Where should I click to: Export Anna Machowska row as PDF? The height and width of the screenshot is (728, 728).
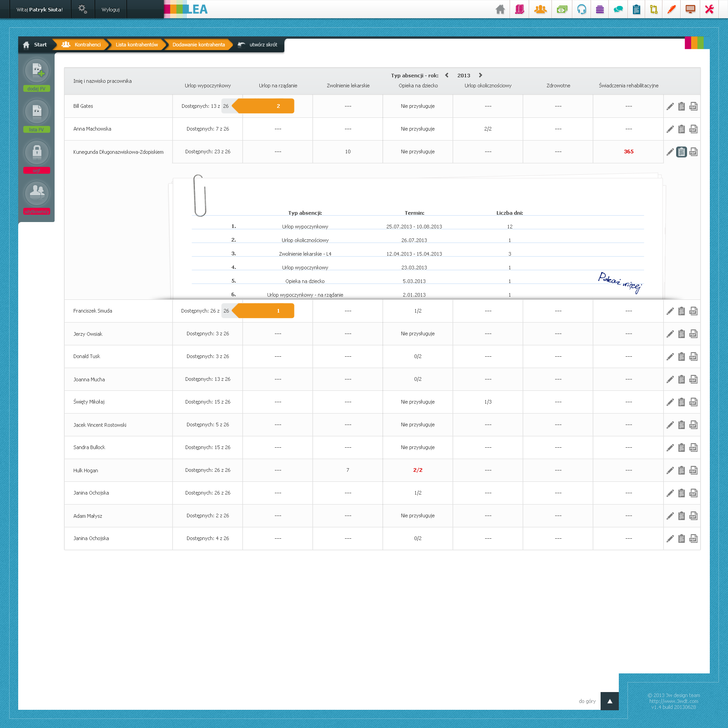point(693,129)
